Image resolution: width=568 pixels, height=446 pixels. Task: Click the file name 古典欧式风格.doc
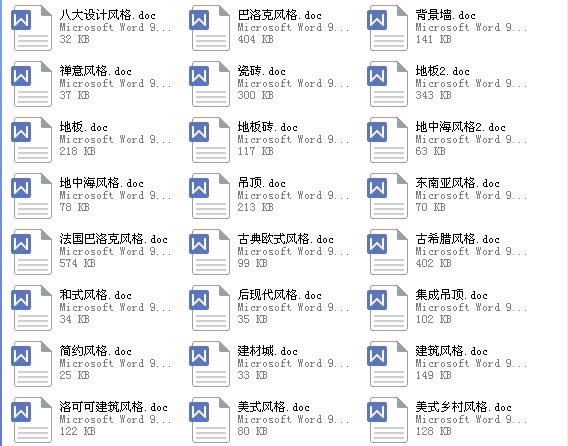coord(285,239)
